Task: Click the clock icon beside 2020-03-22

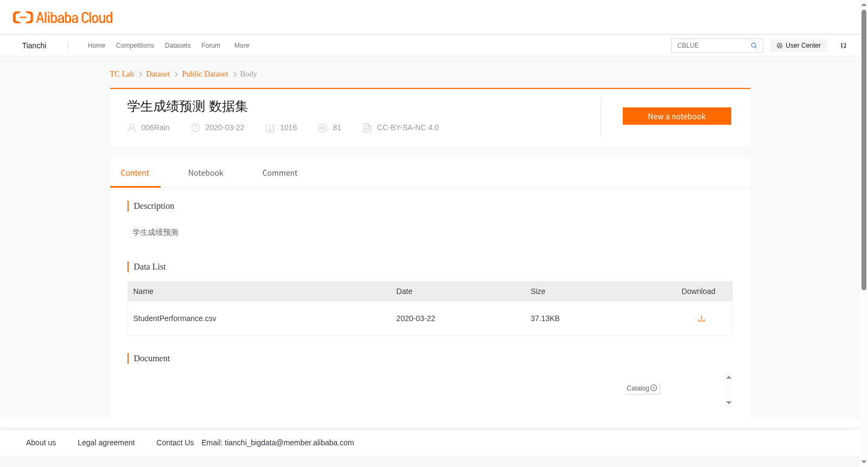Action: 195,128
